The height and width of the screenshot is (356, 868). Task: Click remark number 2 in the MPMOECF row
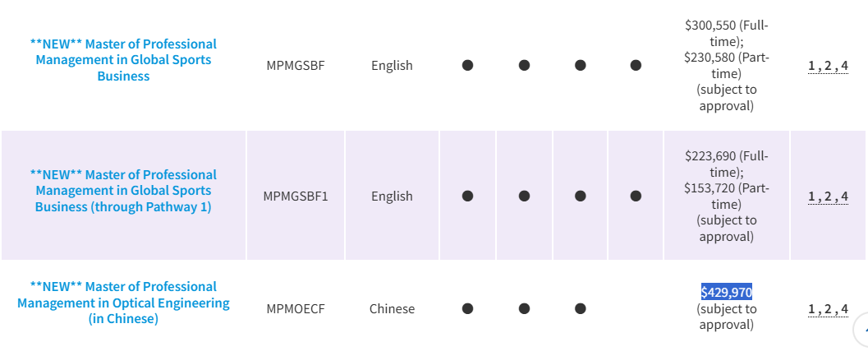point(828,309)
